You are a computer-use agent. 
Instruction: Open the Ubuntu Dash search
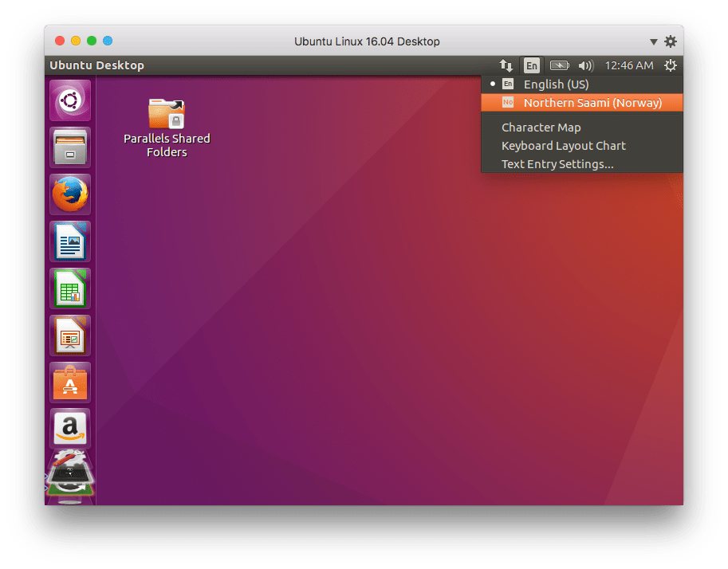[69, 100]
